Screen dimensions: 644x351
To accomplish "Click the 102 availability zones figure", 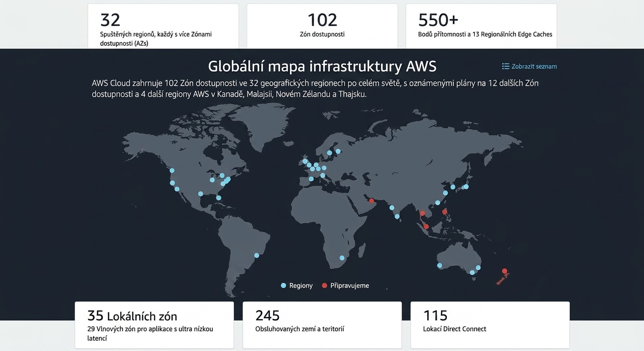I will (322, 20).
